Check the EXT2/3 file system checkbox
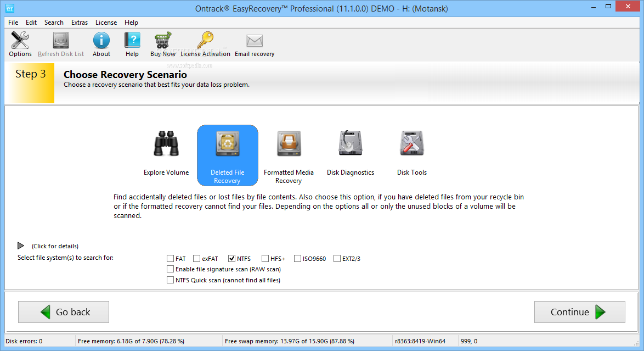Image resolution: width=644 pixels, height=351 pixels. click(x=337, y=258)
